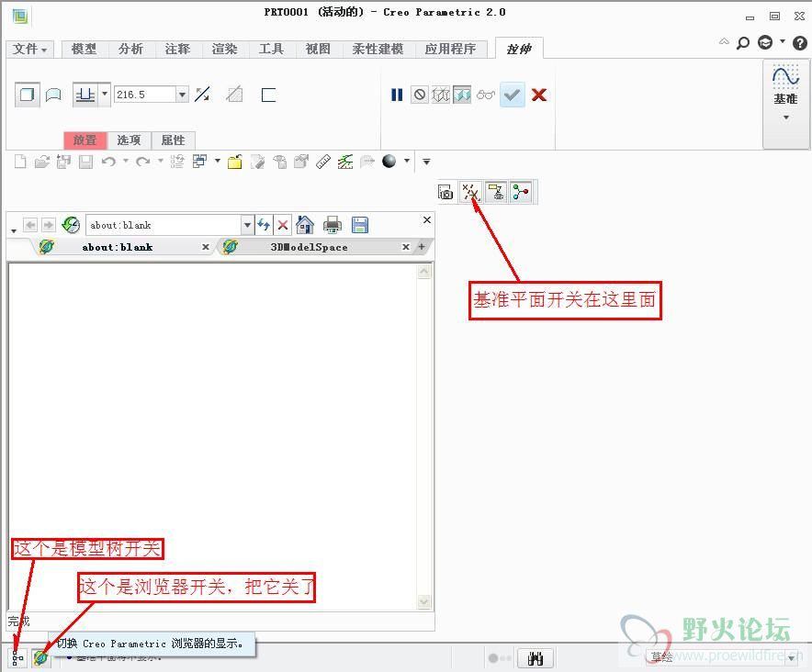The height and width of the screenshot is (672, 812).
Task: Switch to 模型 ribbon tab
Action: [x=84, y=50]
